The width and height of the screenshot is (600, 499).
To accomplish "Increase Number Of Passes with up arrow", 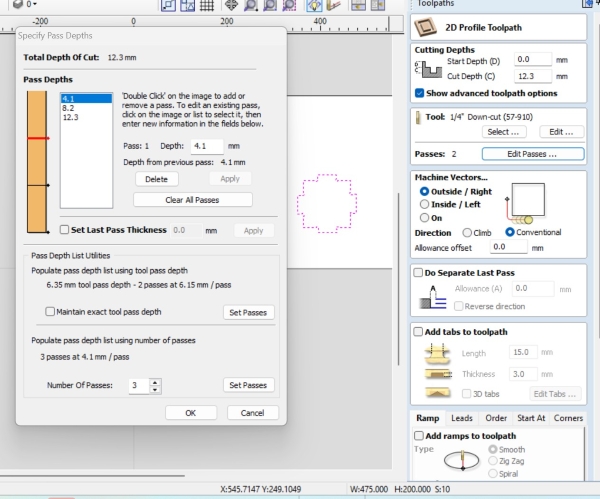I will pos(154,381).
